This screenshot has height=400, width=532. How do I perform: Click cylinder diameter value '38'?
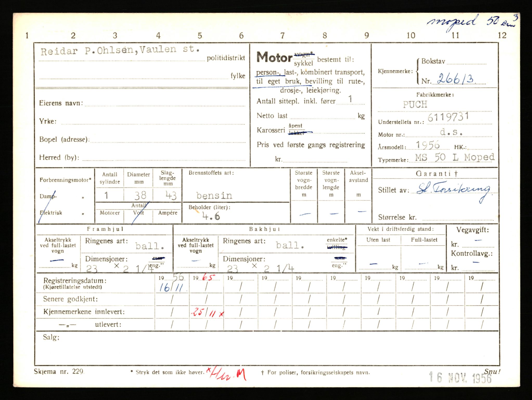[140, 195]
